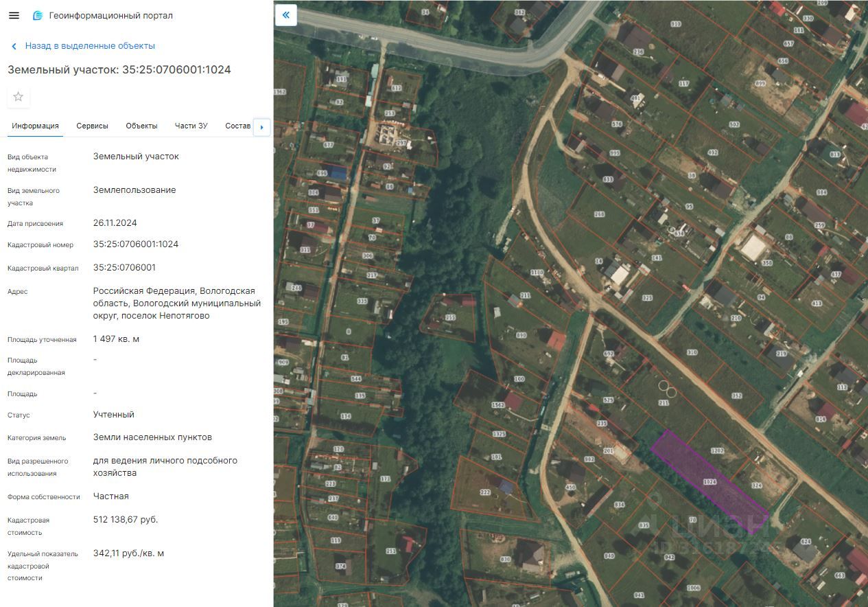Click the heading 'Земельный участок: 35:25:0706001:1024'
This screenshot has height=607, width=868.
pos(119,70)
